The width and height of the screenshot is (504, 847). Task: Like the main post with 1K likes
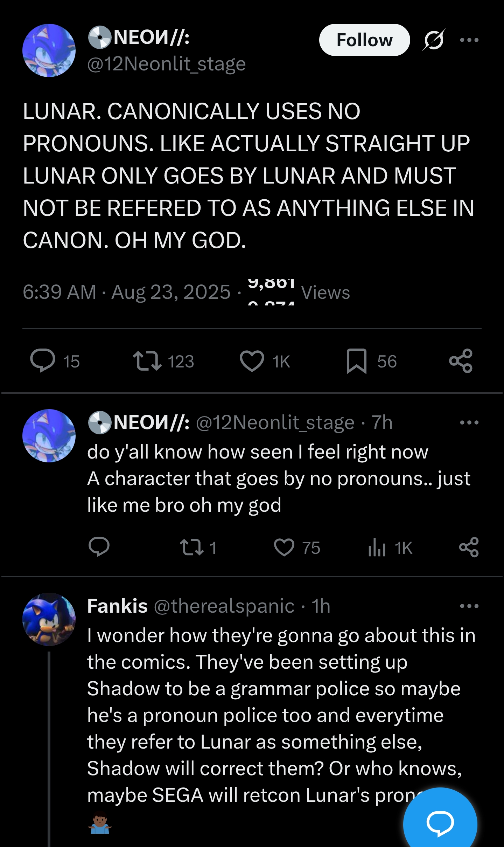coord(252,361)
